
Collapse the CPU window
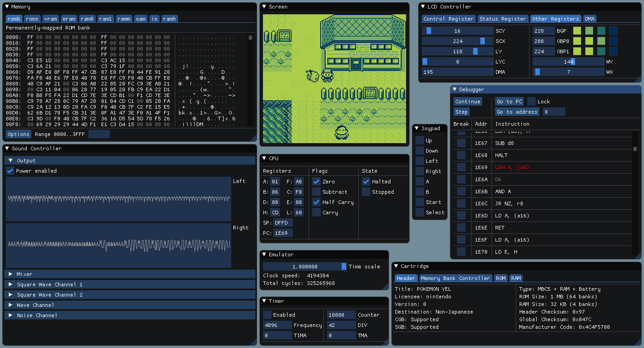click(x=264, y=158)
